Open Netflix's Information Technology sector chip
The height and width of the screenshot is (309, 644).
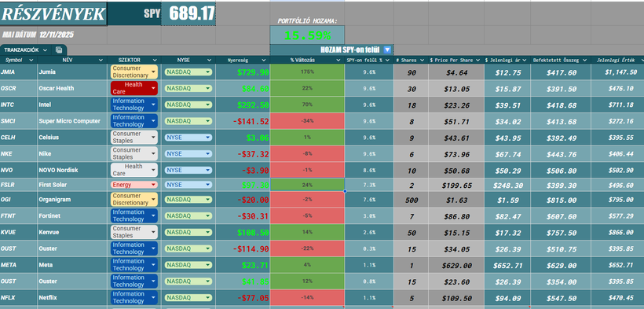[134, 297]
